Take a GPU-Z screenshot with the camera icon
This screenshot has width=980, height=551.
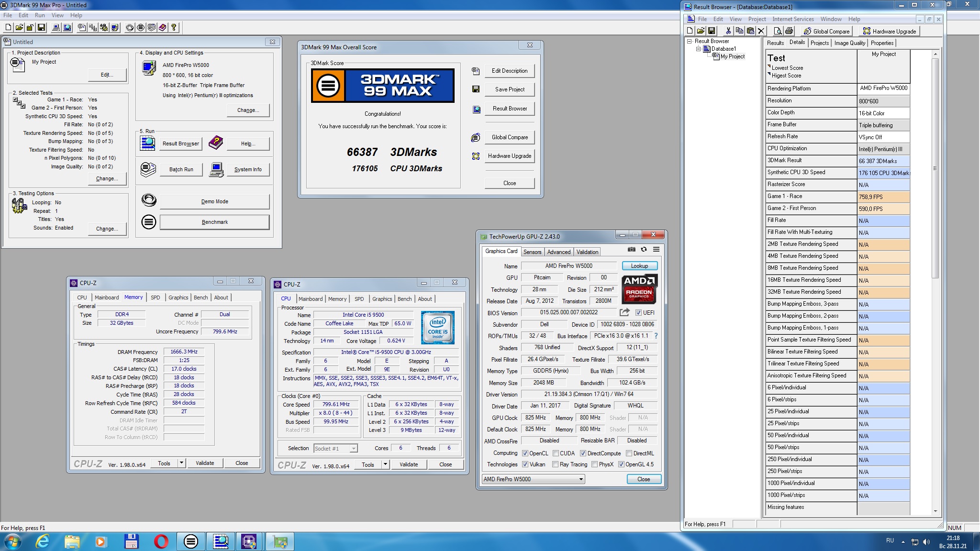pyautogui.click(x=632, y=249)
